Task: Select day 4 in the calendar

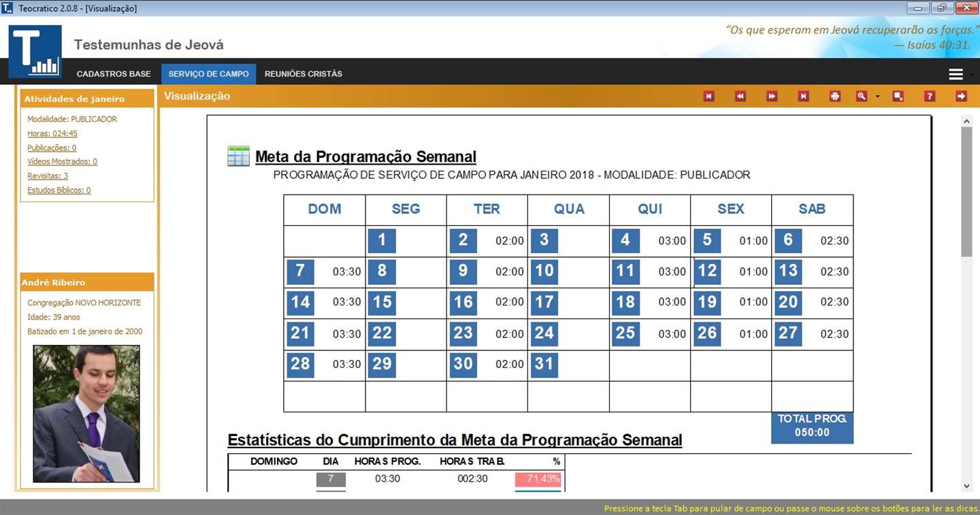Action: (x=625, y=241)
